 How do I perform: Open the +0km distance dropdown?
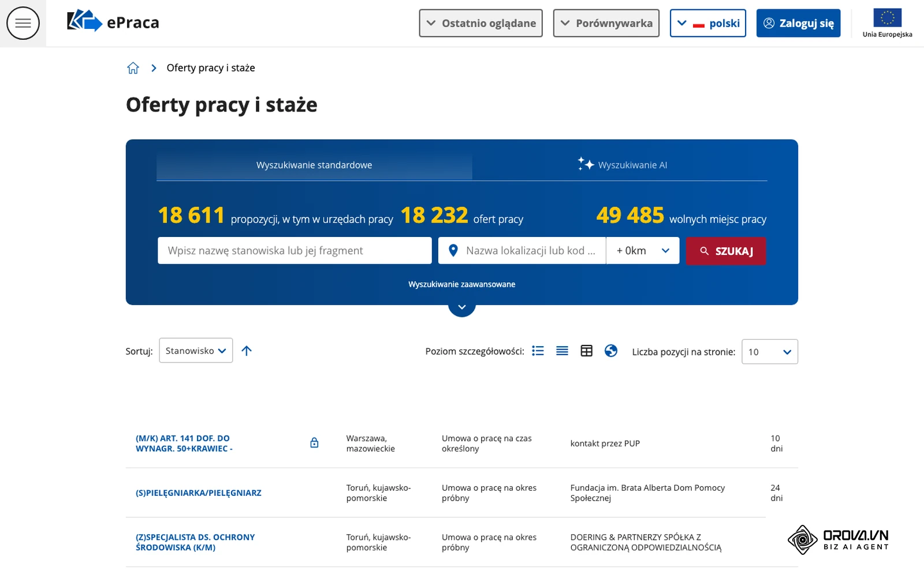(x=643, y=250)
